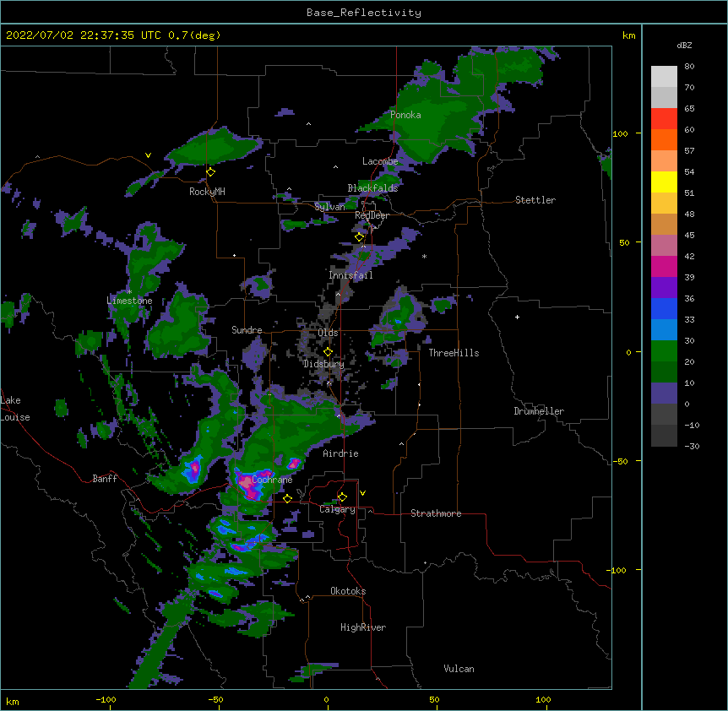Click the ThreeHills label
728x711 pixels.
tap(454, 353)
